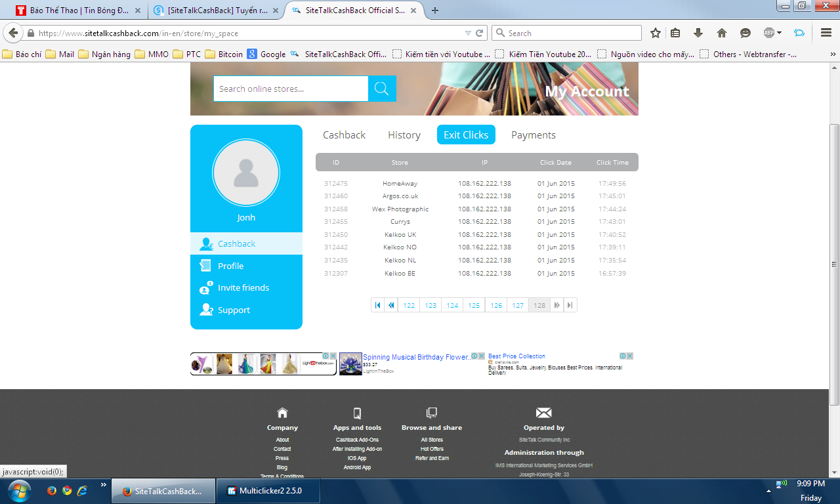
Task: Jump to the first page of results
Action: [377, 305]
